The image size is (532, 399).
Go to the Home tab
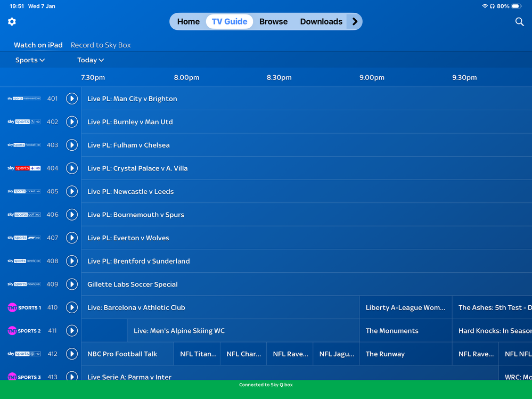[189, 22]
